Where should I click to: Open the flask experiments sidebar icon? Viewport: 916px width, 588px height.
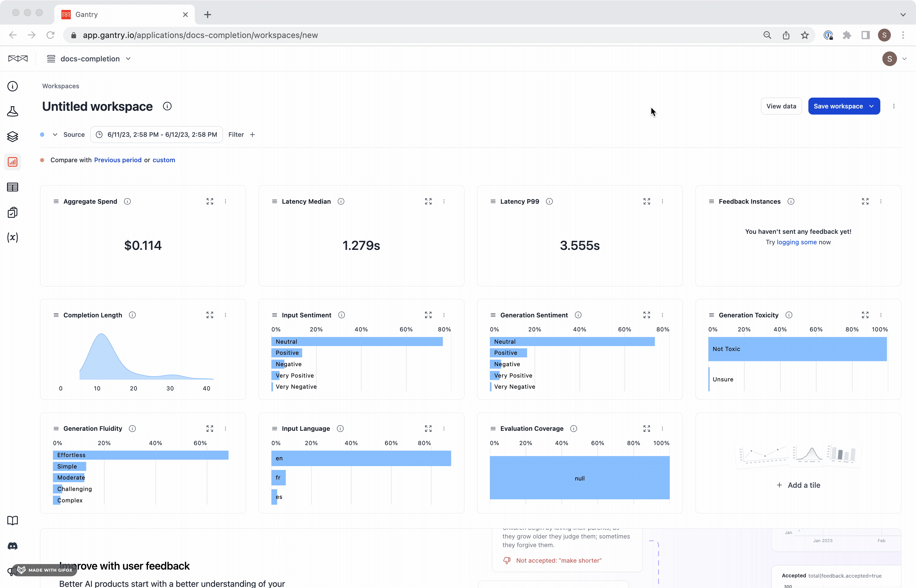(x=13, y=111)
